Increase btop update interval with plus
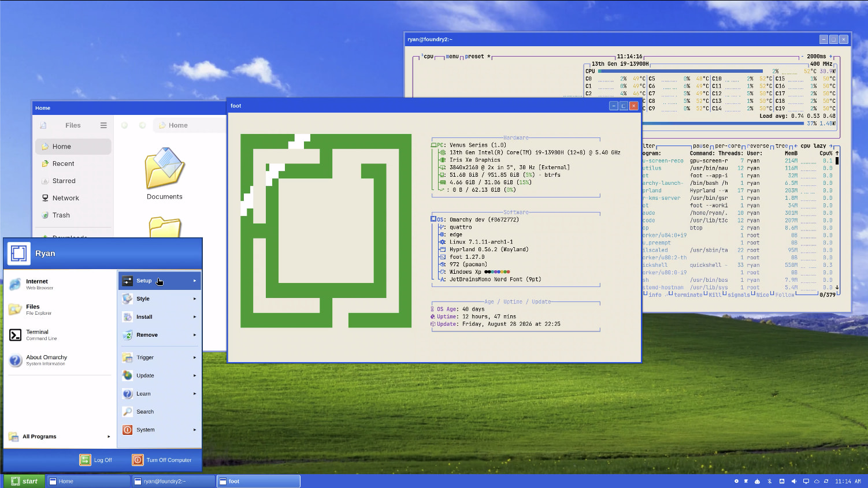 tap(830, 57)
